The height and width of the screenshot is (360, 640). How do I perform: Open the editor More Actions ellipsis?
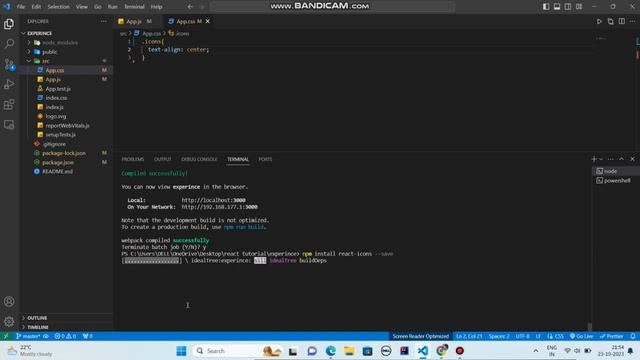[632, 21]
